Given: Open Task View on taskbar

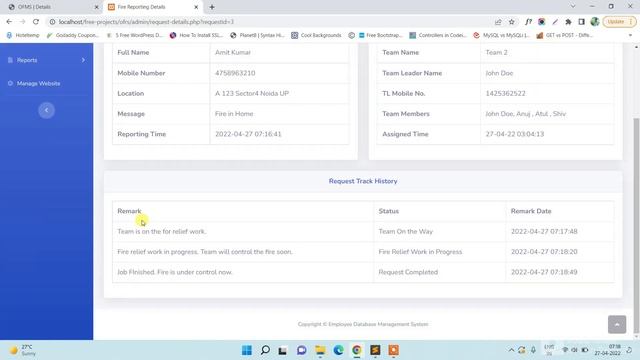Looking at the screenshot, I should click(x=283, y=350).
